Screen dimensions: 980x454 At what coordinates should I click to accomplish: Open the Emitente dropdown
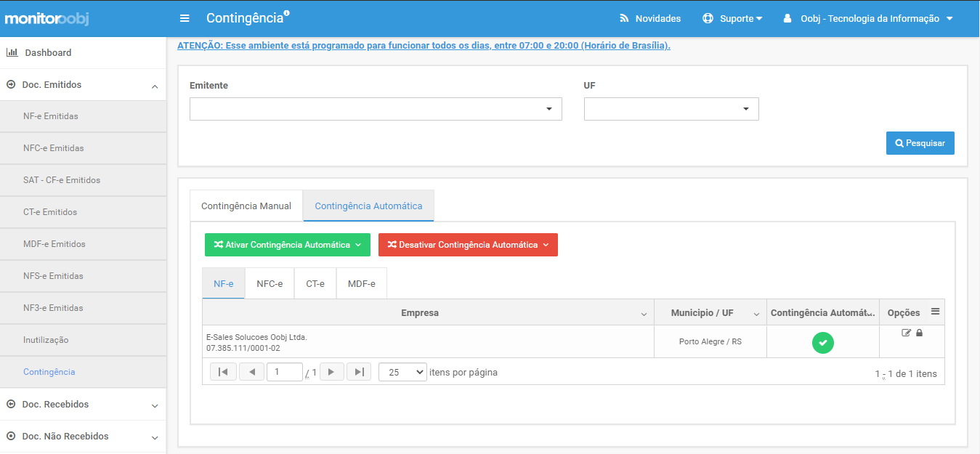(x=376, y=109)
